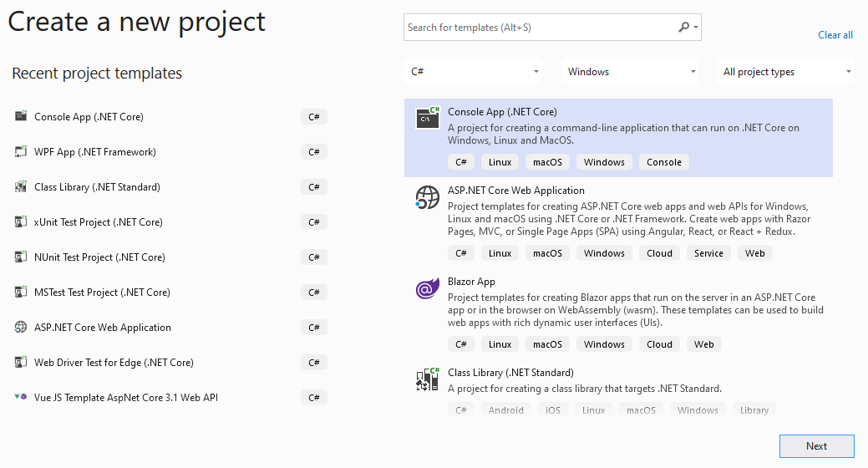Viewport: 868px width, 468px height.
Task: Click the Next button
Action: coord(816,445)
